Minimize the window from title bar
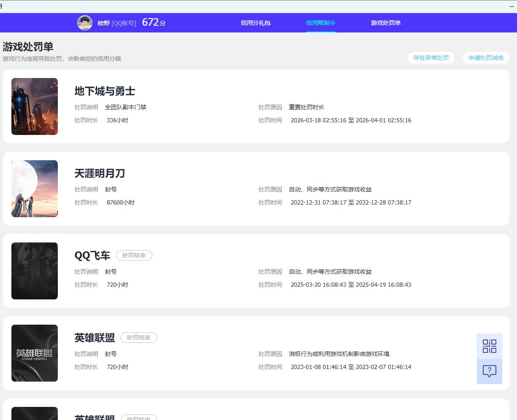 (512, 6)
